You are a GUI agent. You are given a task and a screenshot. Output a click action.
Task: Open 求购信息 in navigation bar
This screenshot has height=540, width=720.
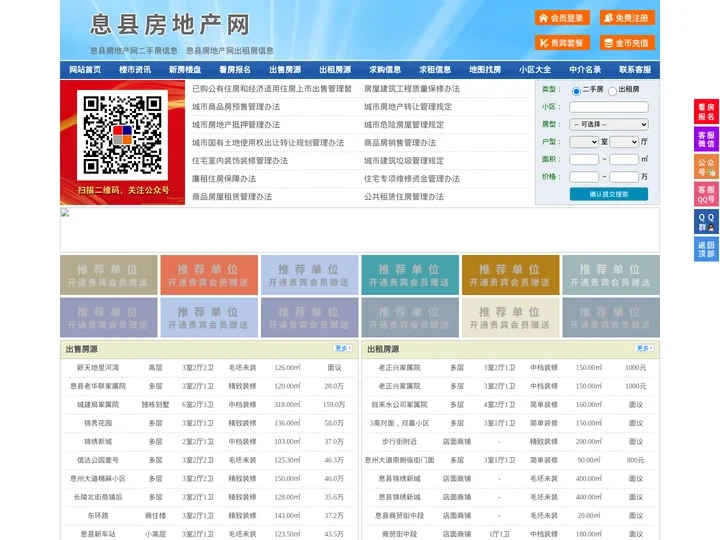pyautogui.click(x=385, y=70)
